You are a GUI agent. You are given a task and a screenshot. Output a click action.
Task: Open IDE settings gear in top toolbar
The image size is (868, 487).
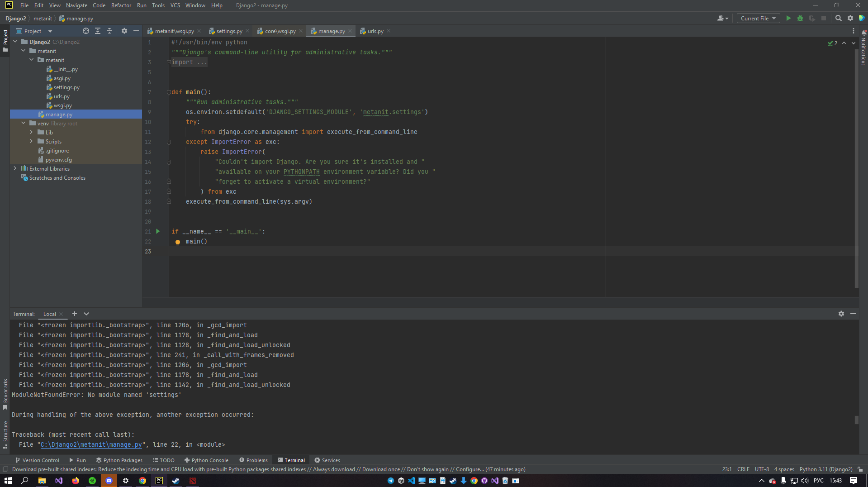(x=850, y=18)
